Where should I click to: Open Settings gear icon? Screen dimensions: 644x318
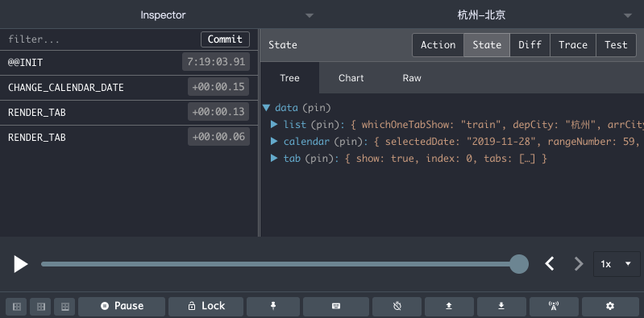coord(610,307)
